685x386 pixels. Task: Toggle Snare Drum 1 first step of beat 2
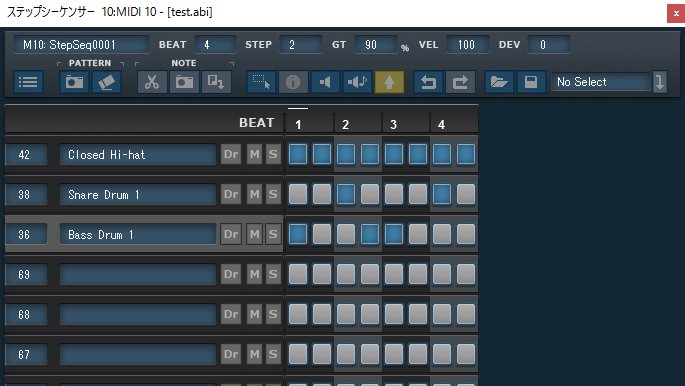coord(346,194)
